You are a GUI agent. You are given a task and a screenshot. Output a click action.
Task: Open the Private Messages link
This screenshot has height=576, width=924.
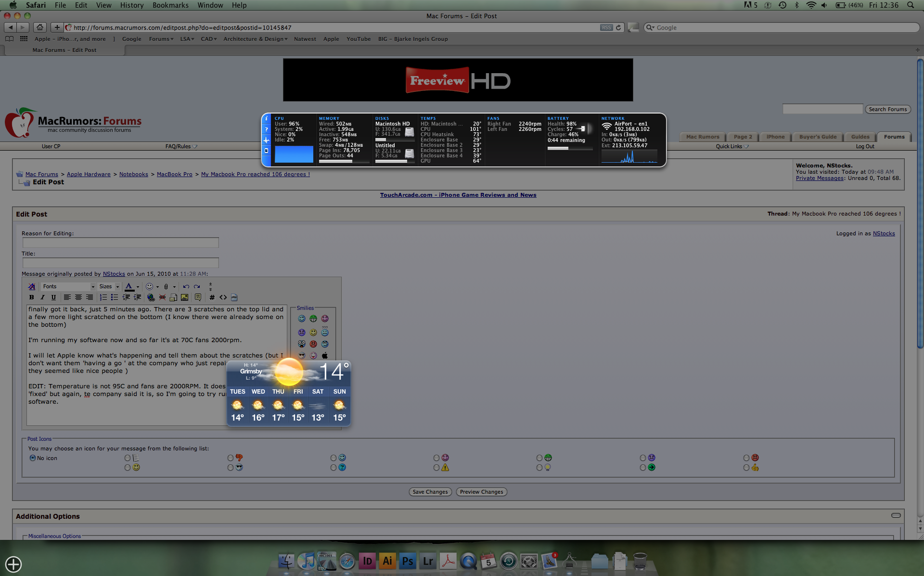(820, 178)
